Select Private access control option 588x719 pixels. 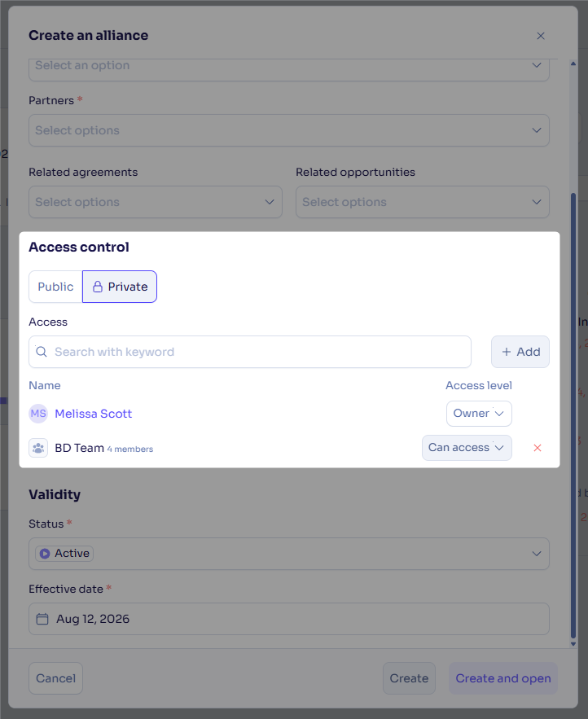coord(120,287)
